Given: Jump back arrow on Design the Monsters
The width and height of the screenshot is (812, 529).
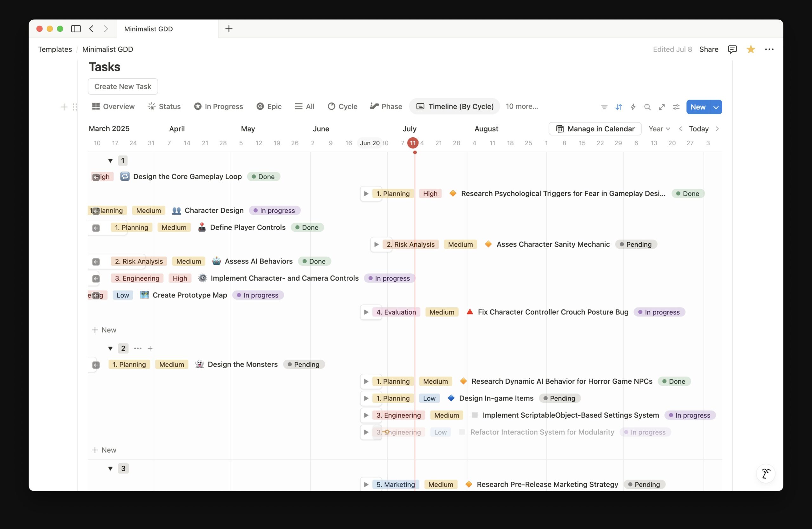Looking at the screenshot, I should (x=96, y=365).
